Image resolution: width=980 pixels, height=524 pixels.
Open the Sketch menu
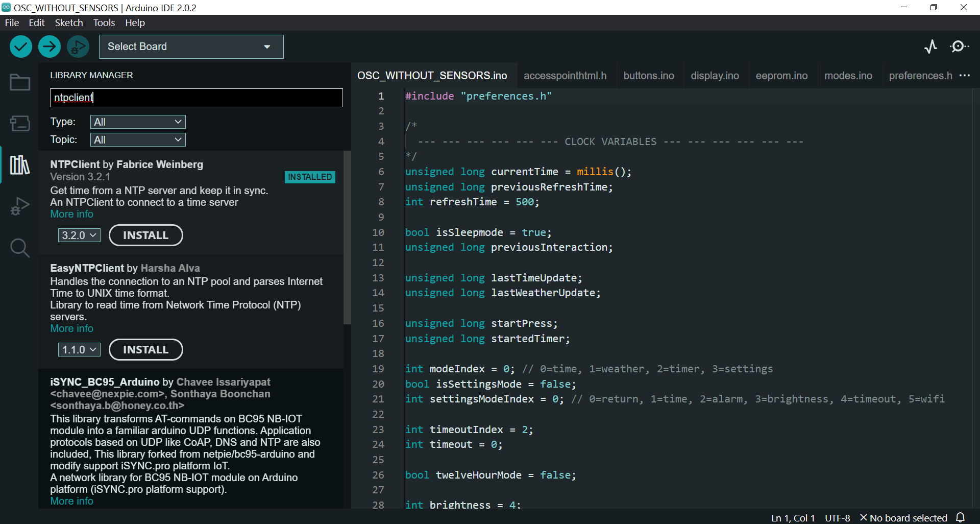click(69, 22)
